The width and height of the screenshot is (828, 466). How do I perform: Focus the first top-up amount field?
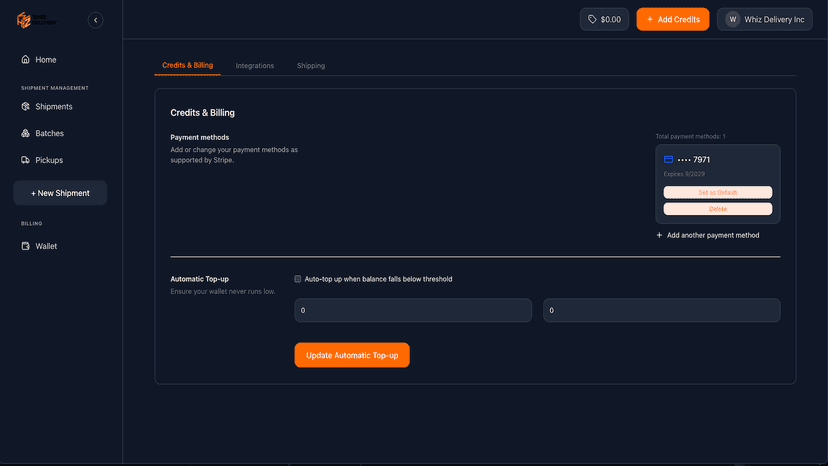413,310
